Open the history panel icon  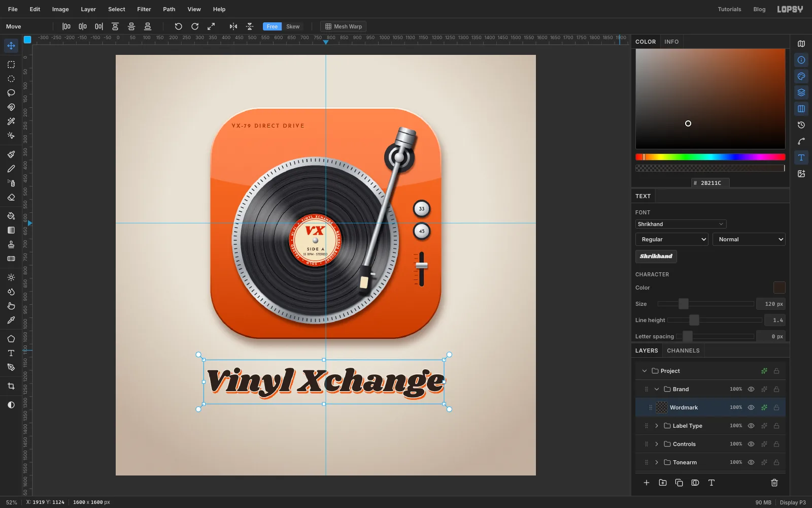click(801, 125)
